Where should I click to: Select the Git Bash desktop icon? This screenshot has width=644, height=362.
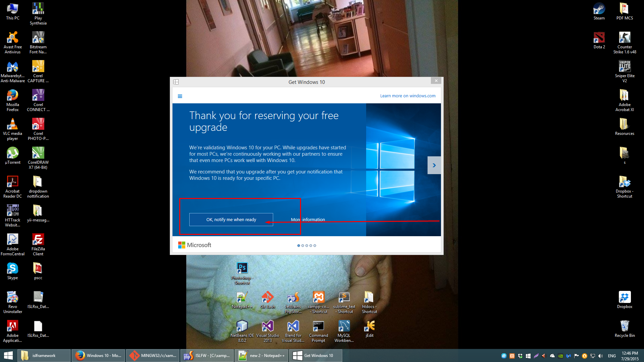click(x=267, y=300)
